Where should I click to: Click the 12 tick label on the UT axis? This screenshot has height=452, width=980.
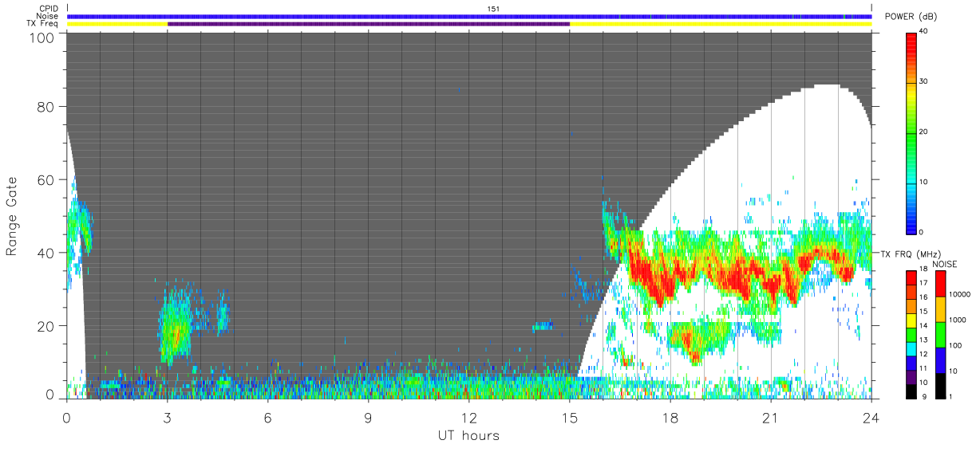(x=469, y=418)
